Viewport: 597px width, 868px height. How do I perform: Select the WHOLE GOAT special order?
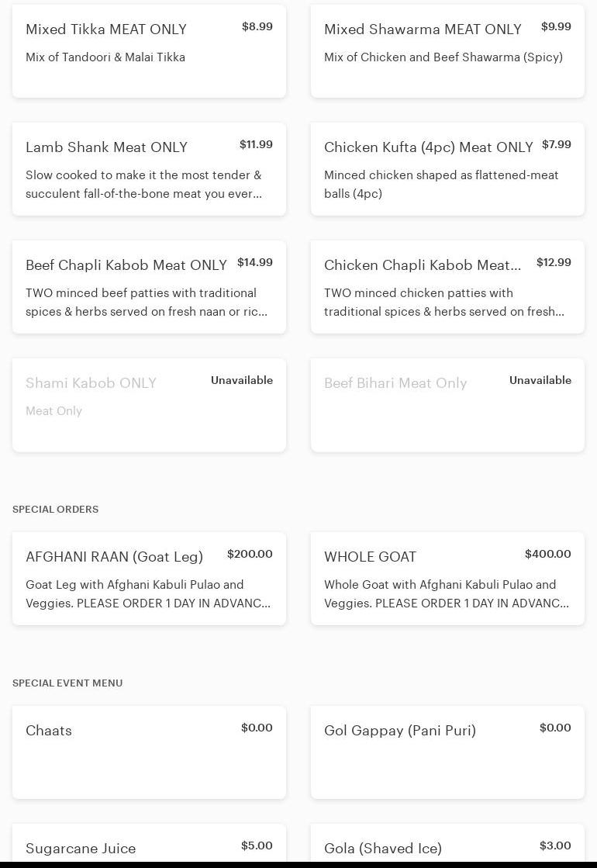point(370,557)
